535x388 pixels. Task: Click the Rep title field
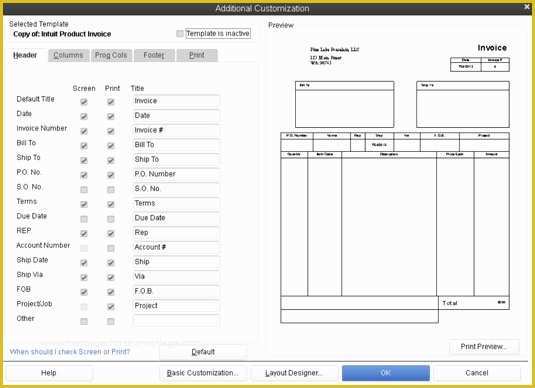pos(176,233)
